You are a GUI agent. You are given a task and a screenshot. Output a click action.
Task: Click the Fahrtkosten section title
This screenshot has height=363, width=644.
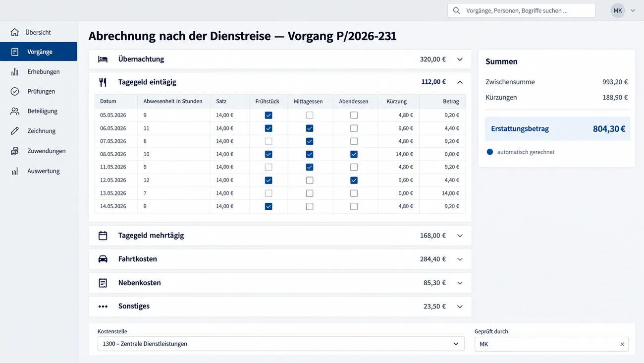[138, 259]
